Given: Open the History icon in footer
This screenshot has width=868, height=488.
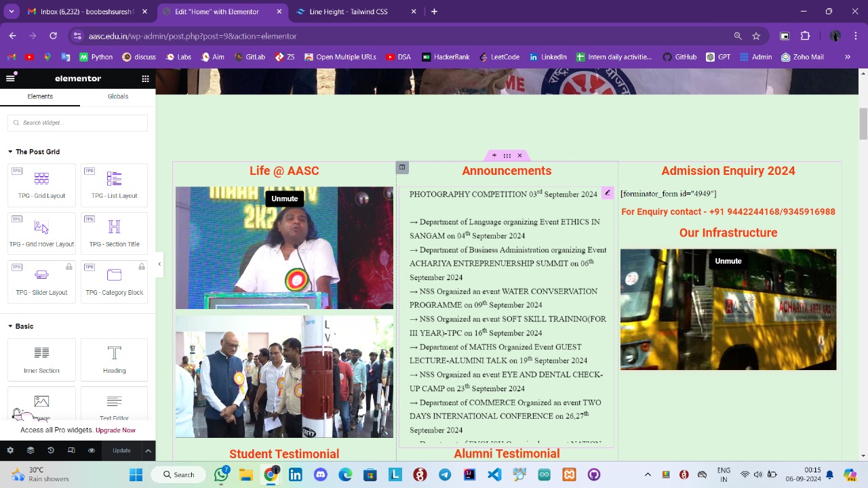Looking at the screenshot, I should pos(51,451).
